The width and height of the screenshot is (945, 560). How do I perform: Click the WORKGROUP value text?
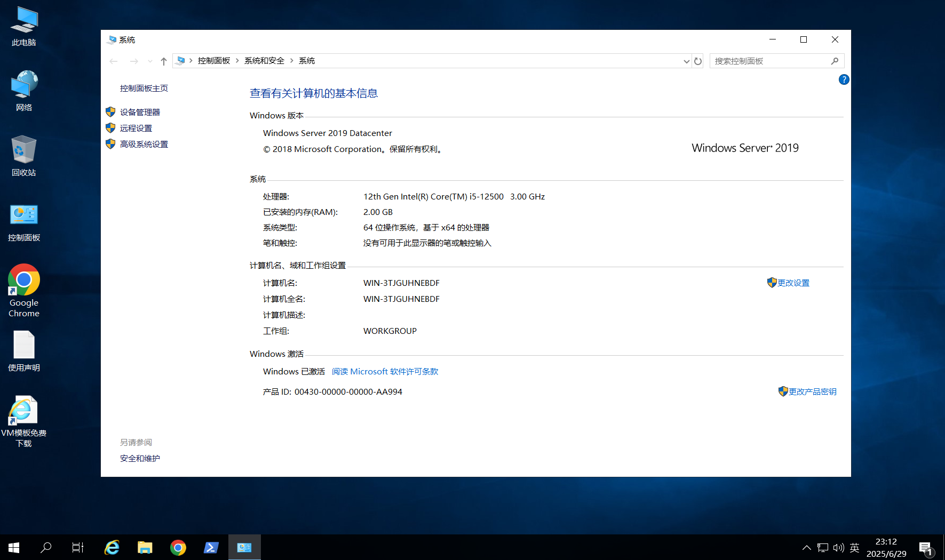[x=390, y=331]
